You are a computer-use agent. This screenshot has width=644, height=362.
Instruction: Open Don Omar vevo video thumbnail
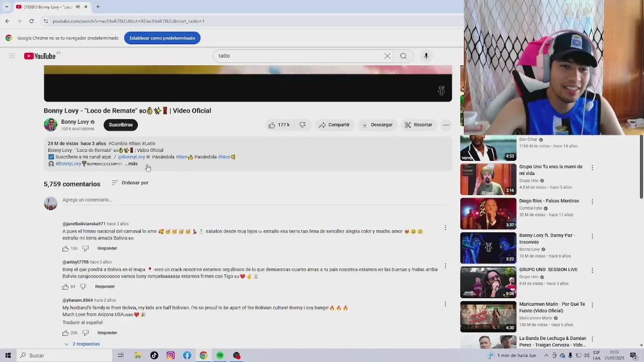point(488,148)
